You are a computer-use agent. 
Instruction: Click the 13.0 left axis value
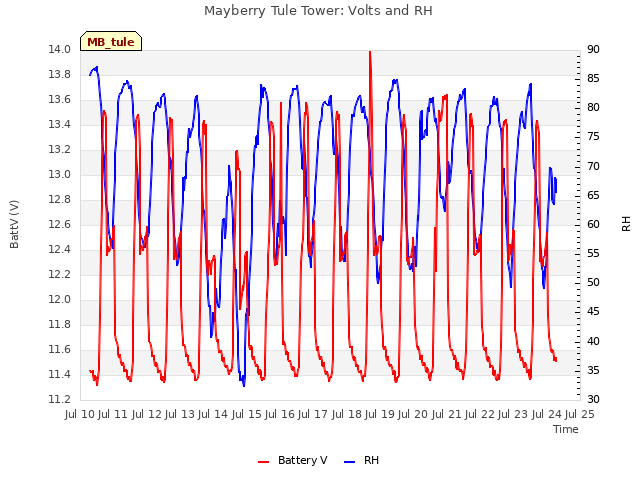click(59, 175)
